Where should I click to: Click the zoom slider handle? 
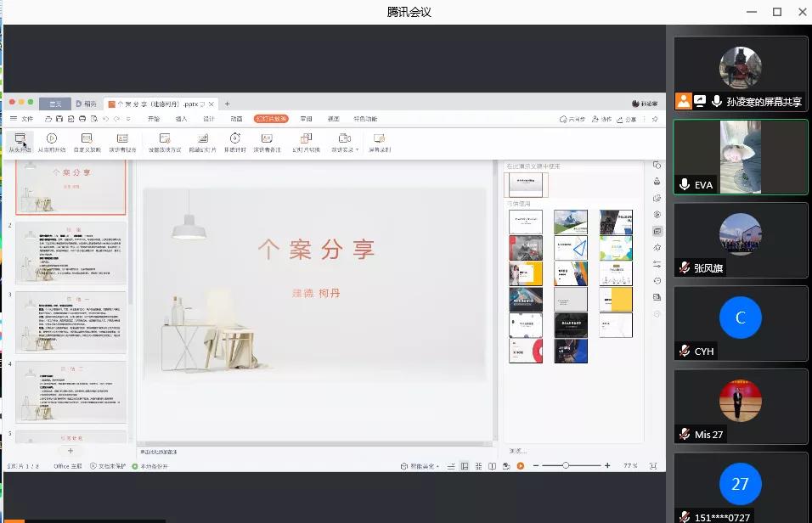click(x=566, y=466)
